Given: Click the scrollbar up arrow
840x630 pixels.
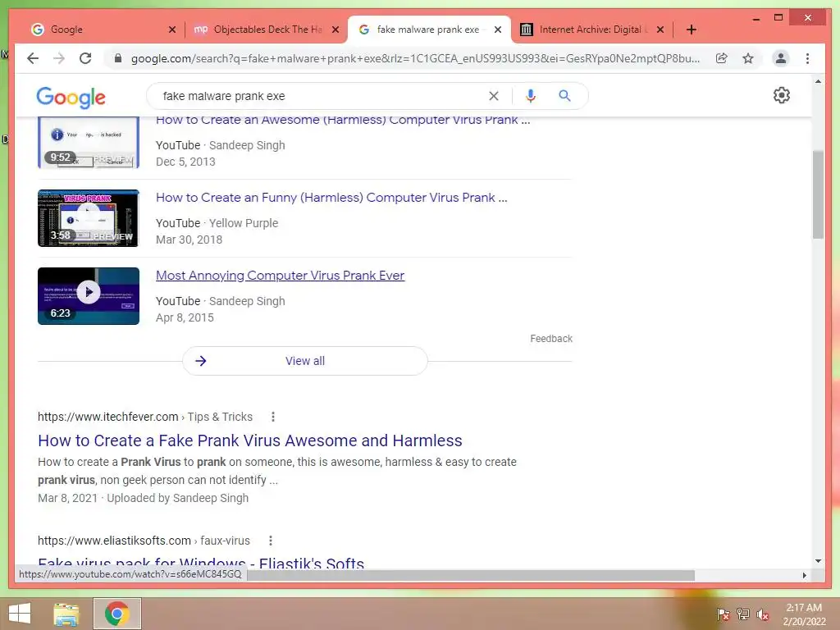Looking at the screenshot, I should point(818,82).
